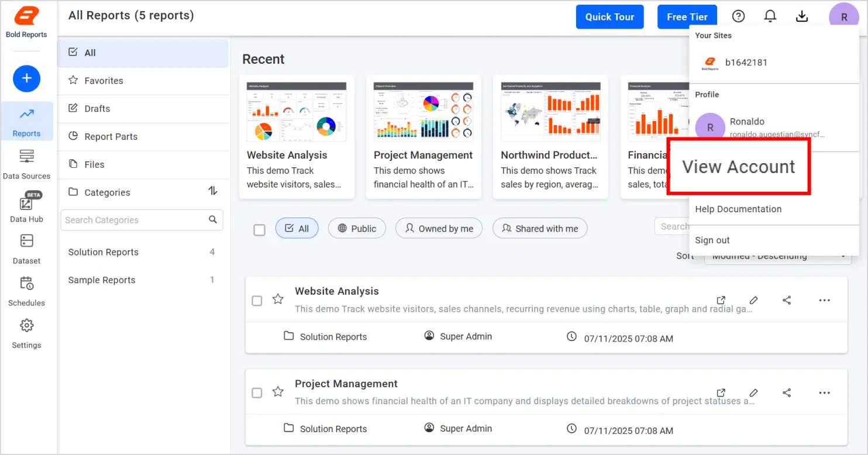Open the Sort order dropdown

[777, 256]
